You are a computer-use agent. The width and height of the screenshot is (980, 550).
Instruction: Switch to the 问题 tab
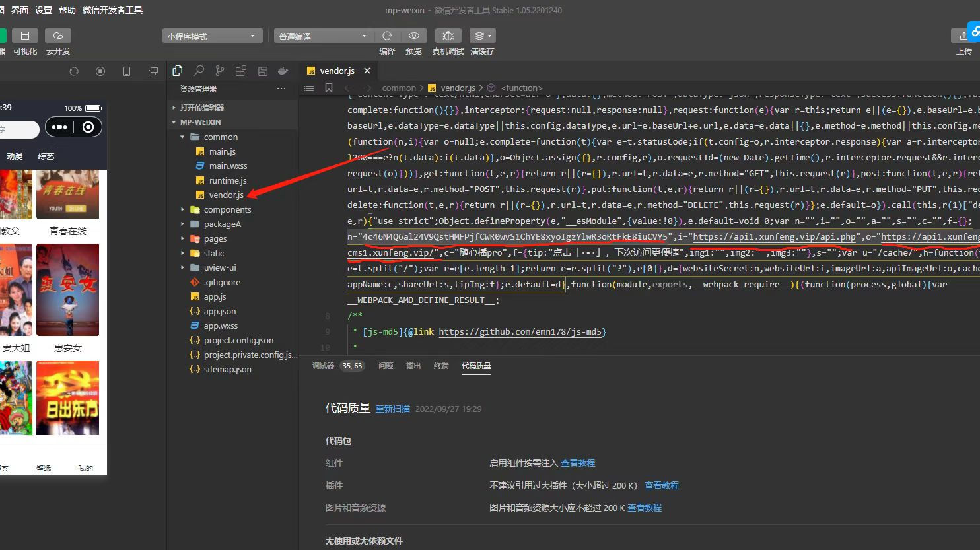tap(386, 366)
